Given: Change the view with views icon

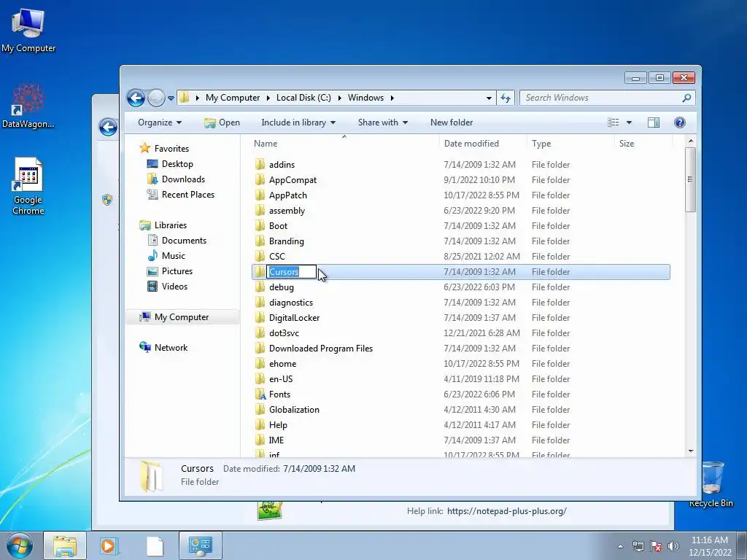Looking at the screenshot, I should coord(613,122).
